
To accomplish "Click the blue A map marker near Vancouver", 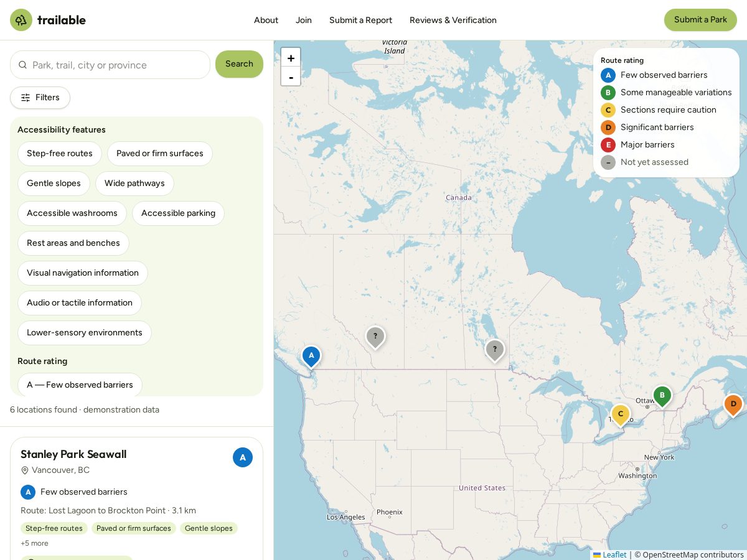I will [x=311, y=357].
